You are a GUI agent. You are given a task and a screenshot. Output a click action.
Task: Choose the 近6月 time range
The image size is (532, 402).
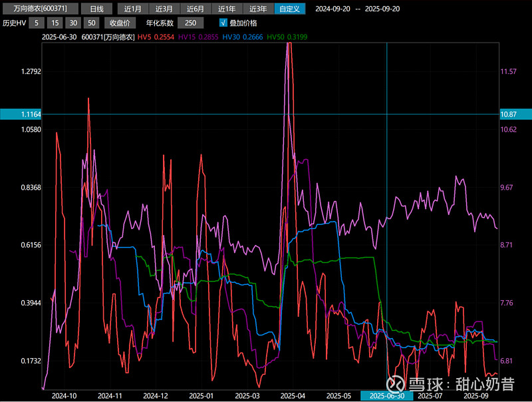point(196,9)
